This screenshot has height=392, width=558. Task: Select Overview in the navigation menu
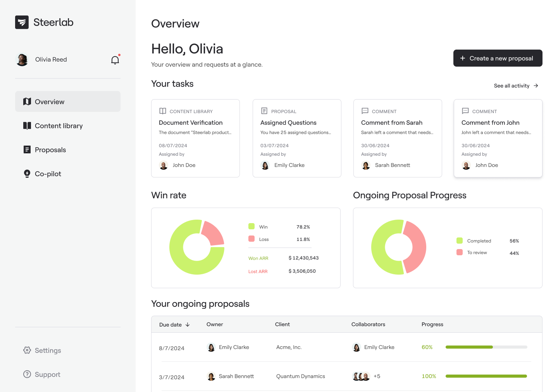pyautogui.click(x=50, y=101)
